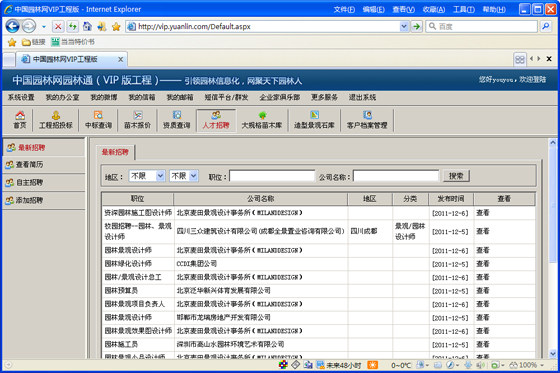Click the Add to favorites star icon

pos(116,26)
